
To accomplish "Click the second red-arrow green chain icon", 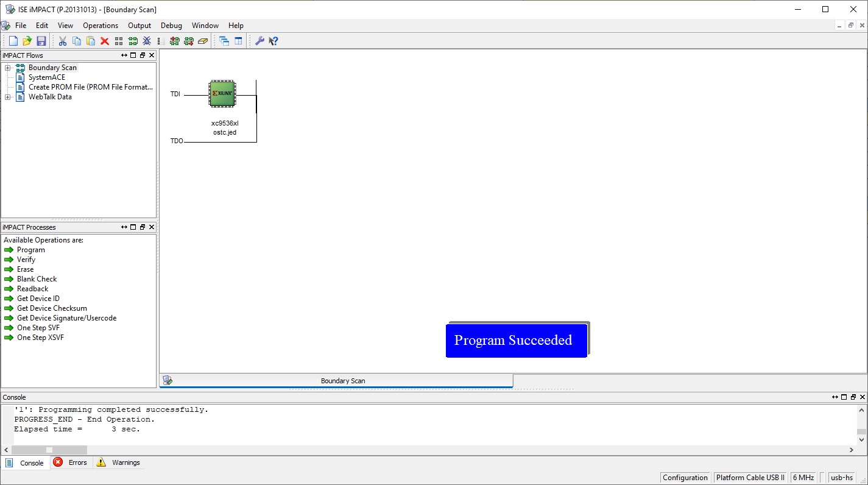I will tap(189, 41).
